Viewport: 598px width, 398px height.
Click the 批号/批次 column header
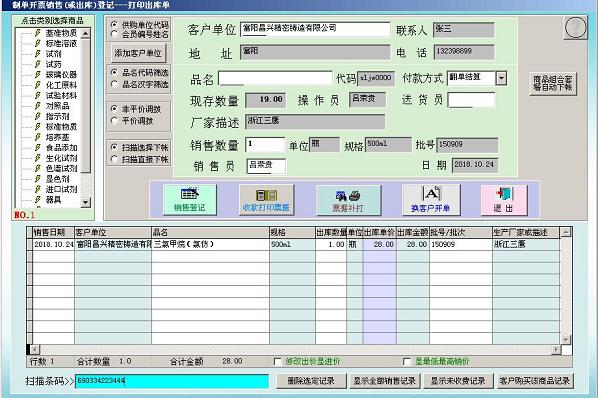(461, 232)
